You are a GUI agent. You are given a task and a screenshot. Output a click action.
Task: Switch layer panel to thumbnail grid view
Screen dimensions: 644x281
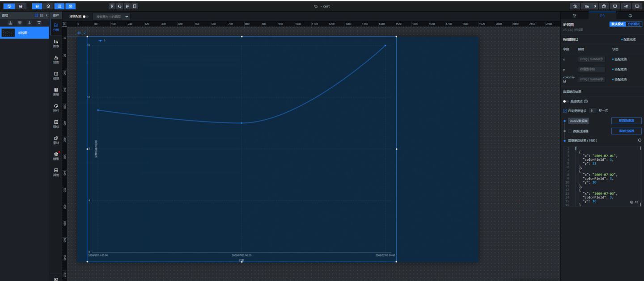37,15
